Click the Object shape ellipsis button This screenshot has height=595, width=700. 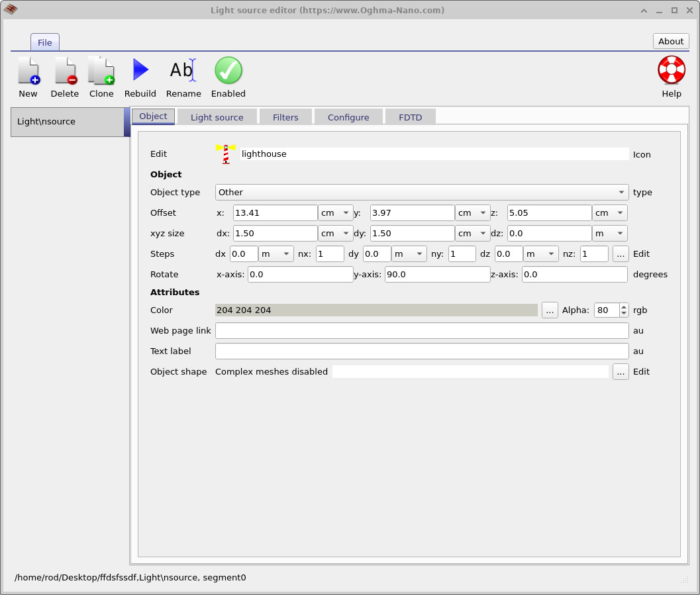tap(621, 371)
